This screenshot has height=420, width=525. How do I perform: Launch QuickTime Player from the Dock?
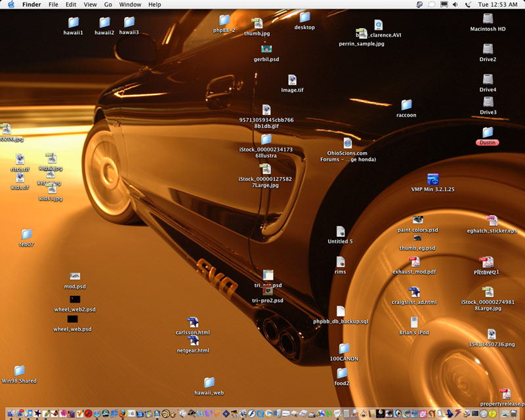[x=260, y=413]
